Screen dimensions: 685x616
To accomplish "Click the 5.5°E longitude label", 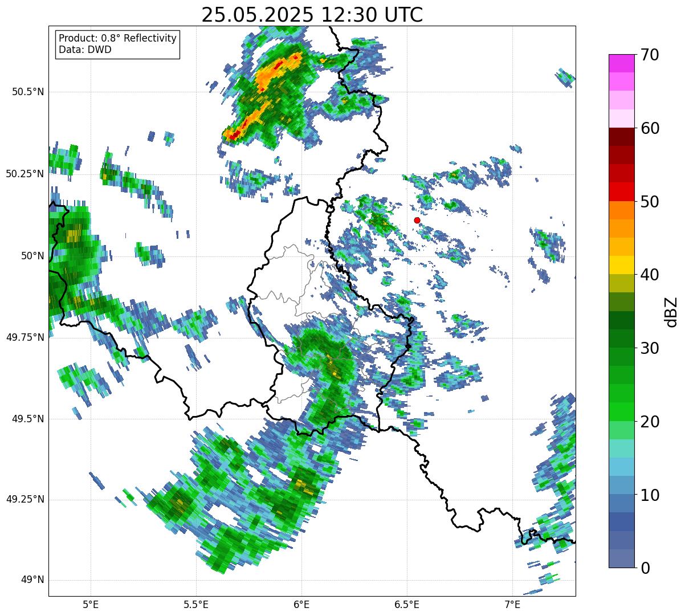I will 196,605.
